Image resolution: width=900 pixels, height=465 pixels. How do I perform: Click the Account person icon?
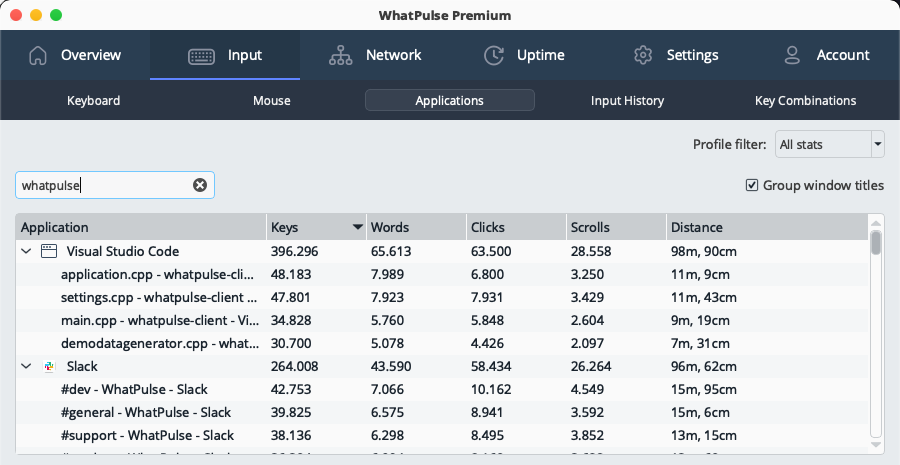tap(792, 55)
